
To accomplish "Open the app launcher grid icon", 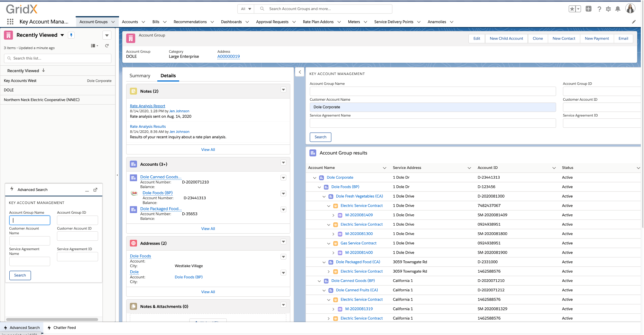I will [x=10, y=22].
